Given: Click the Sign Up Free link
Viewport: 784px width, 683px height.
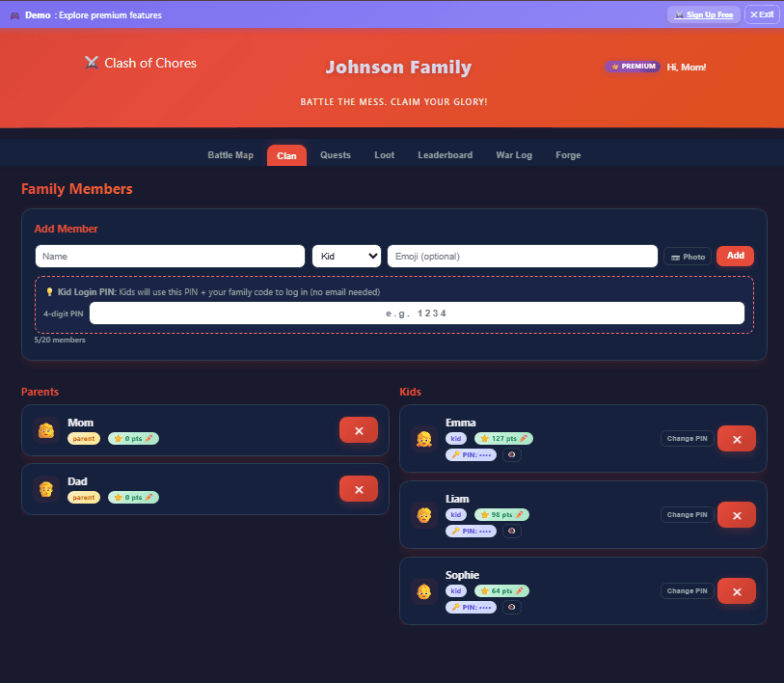Looking at the screenshot, I should tap(704, 14).
